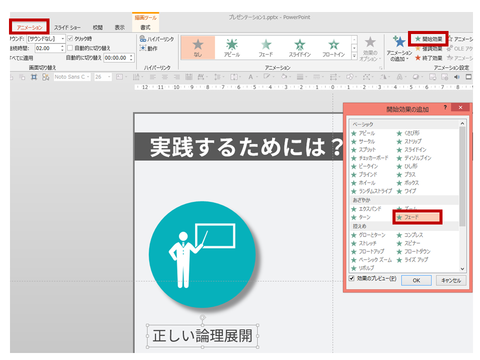Screen dimensions: 480x360
Task: Select the なし animation in gallery
Action: click(198, 47)
